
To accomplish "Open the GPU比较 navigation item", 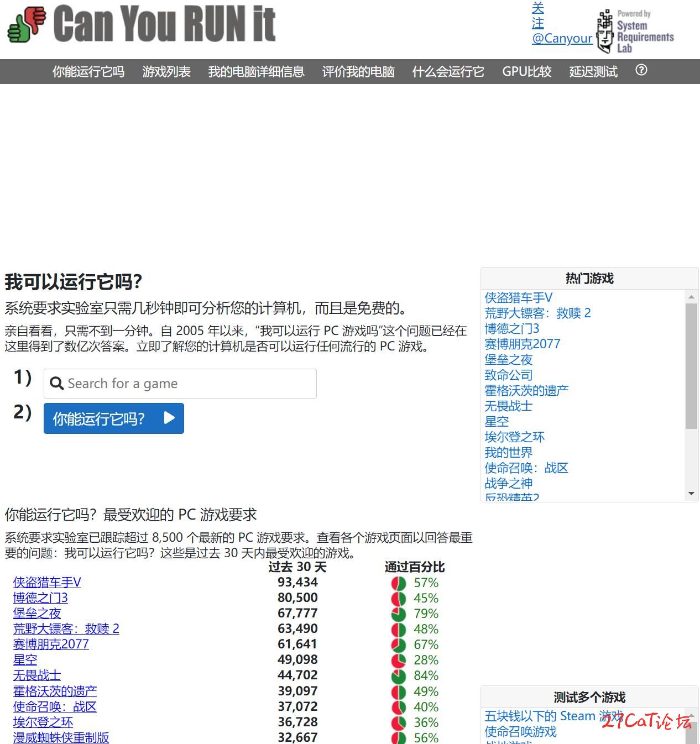I will [x=527, y=72].
